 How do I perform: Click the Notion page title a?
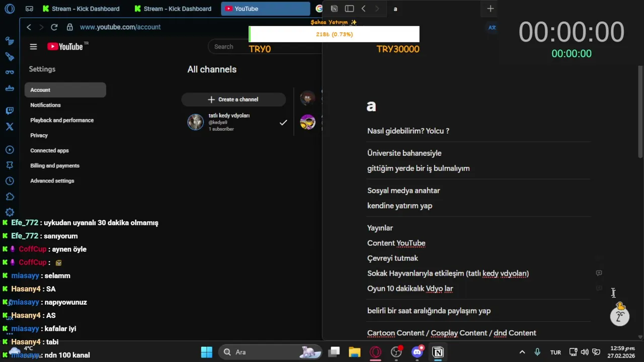(371, 106)
